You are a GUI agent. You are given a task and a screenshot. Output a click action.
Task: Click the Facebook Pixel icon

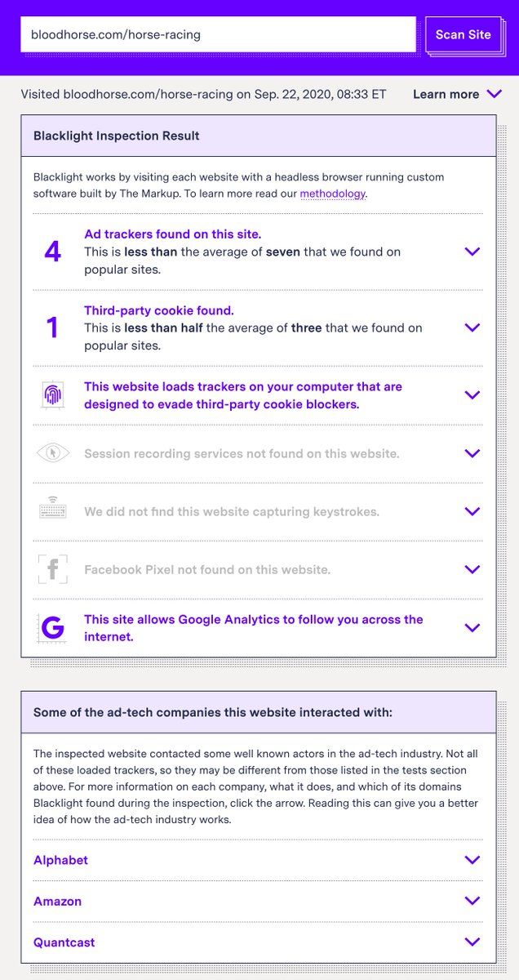53,569
